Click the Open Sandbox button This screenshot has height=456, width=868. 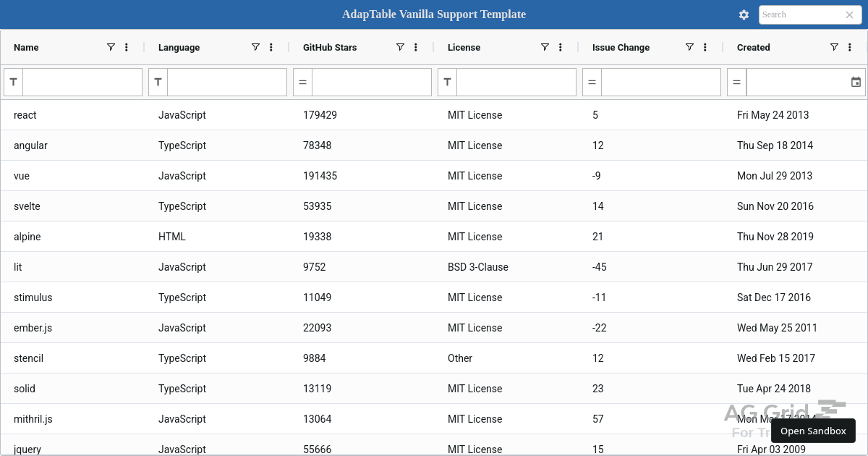(x=813, y=431)
